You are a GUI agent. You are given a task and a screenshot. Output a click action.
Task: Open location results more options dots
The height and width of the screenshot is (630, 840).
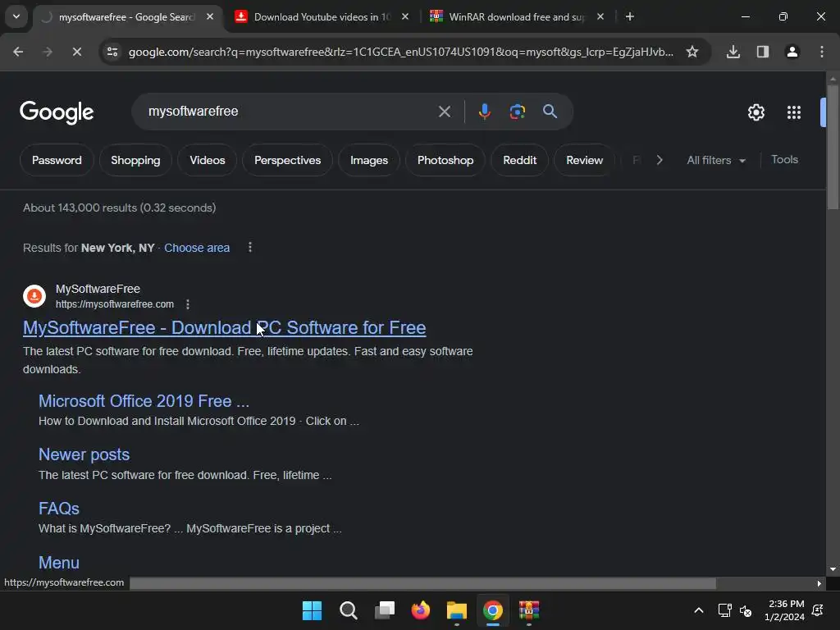tap(250, 248)
